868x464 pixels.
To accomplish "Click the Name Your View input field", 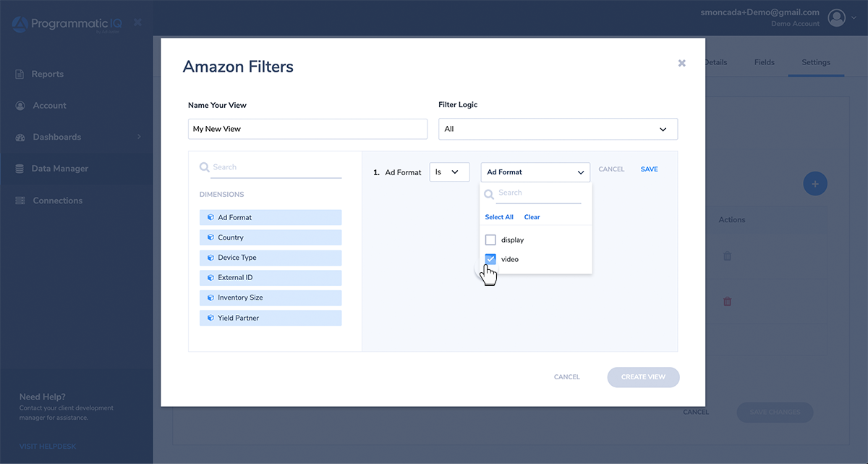I will coord(308,129).
